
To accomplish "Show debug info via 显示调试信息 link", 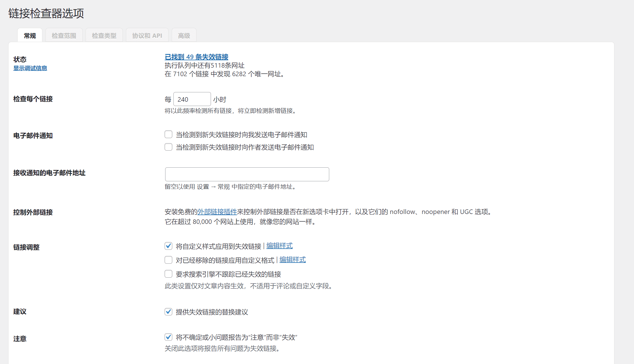I will (30, 68).
